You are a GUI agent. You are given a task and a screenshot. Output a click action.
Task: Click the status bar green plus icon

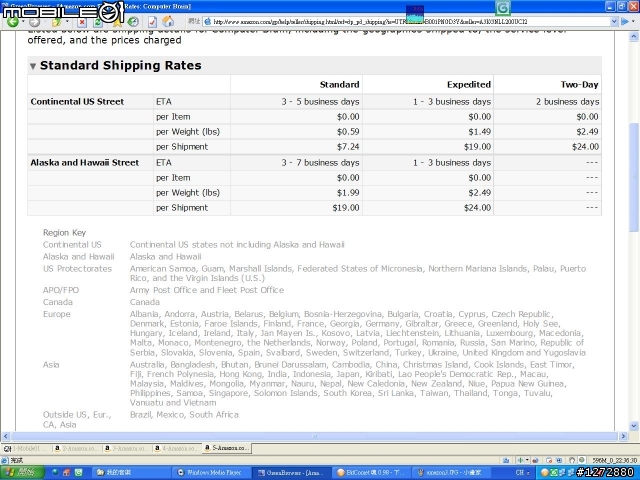(520, 460)
